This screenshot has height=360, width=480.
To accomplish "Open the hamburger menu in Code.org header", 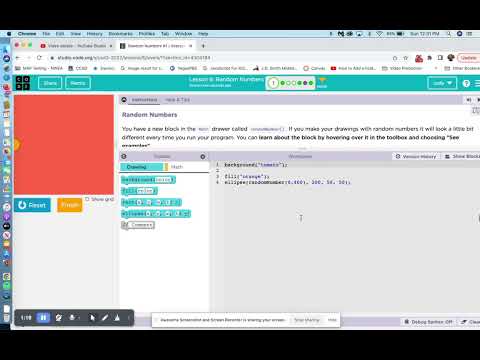I will click(477, 83).
